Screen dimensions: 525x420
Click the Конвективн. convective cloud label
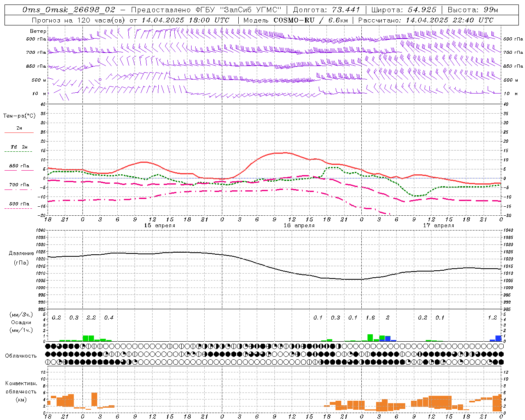[x=21, y=383]
